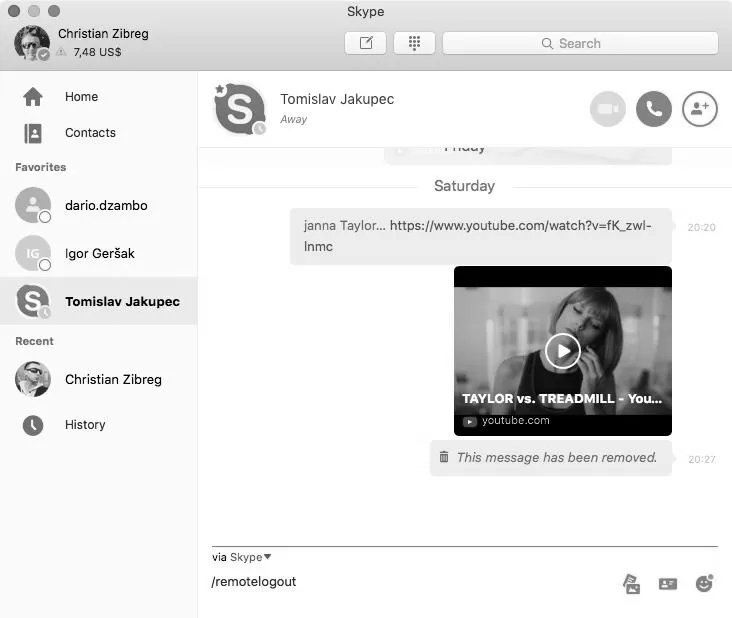
Task: Click the Christian Zibreg name in top header
Action: 103,34
